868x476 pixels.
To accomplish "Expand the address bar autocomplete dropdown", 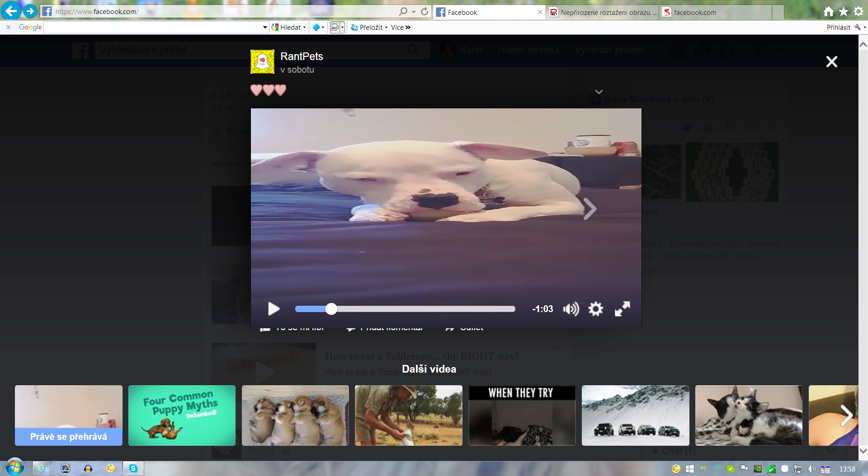I will 414,12.
